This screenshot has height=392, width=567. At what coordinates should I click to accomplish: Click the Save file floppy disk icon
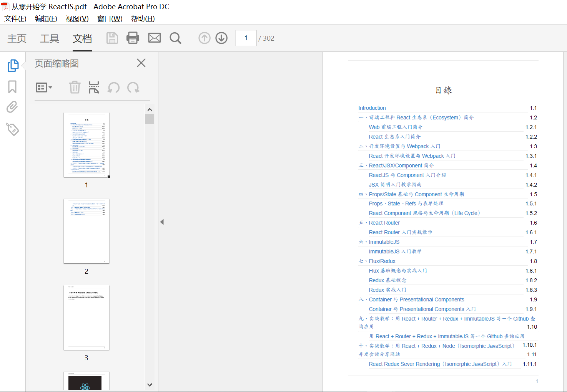(112, 38)
